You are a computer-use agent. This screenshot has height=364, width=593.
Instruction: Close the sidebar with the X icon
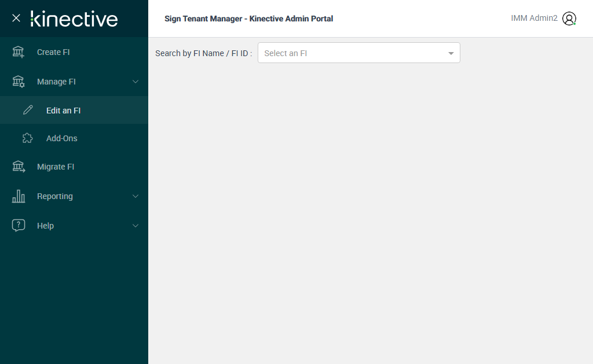pos(16,18)
